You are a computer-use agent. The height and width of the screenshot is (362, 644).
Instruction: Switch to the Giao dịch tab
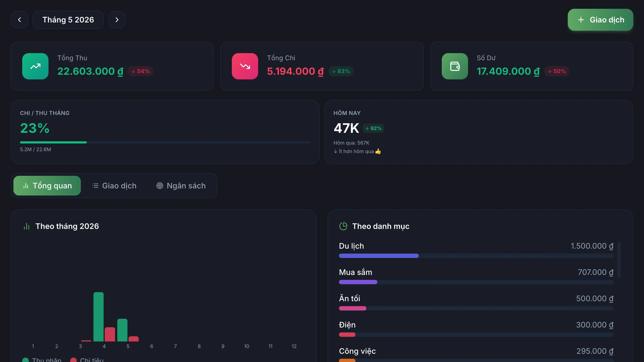[114, 186]
